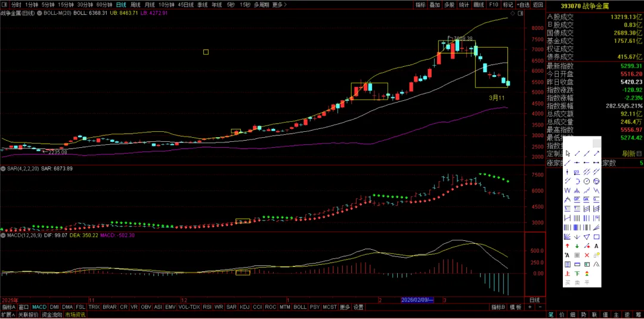
Task: Click the diamond icon above the chart
Action: [513, 14]
